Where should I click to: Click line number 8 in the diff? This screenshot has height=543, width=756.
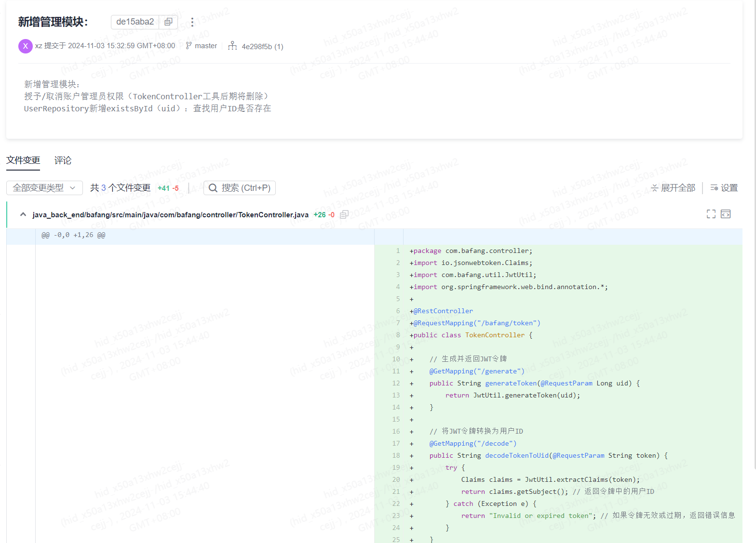click(x=398, y=335)
